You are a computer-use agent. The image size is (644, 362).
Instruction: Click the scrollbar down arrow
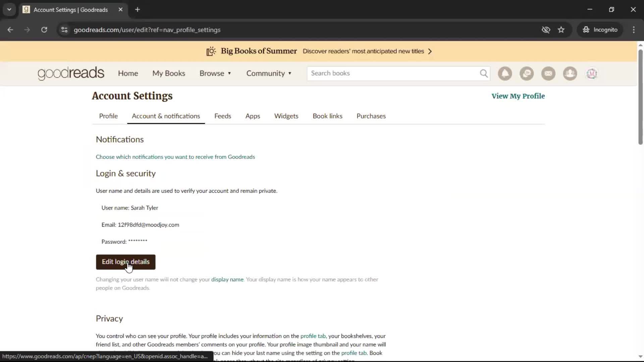point(640,357)
